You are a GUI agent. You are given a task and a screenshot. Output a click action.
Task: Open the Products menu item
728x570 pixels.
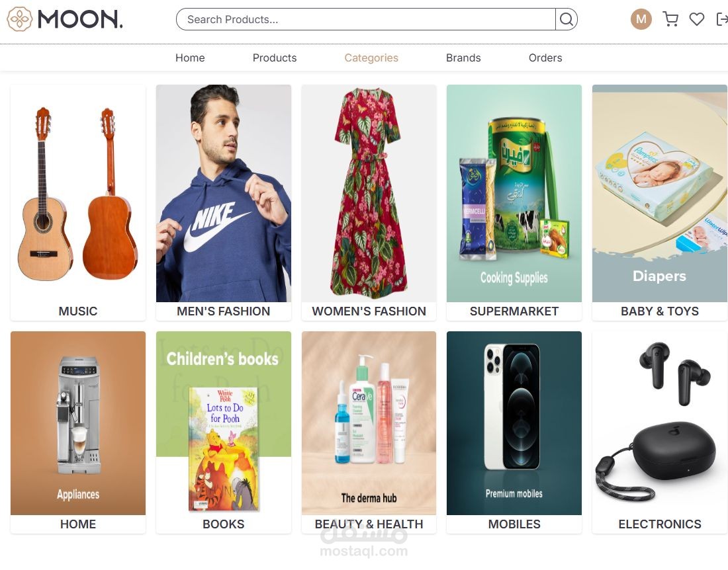pos(275,58)
